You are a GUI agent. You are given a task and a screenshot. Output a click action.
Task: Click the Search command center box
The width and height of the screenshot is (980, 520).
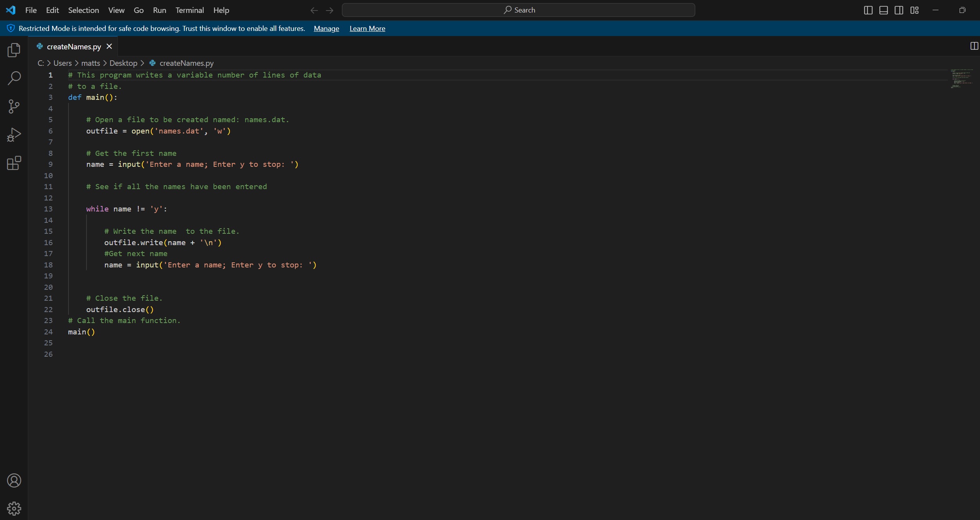click(518, 10)
